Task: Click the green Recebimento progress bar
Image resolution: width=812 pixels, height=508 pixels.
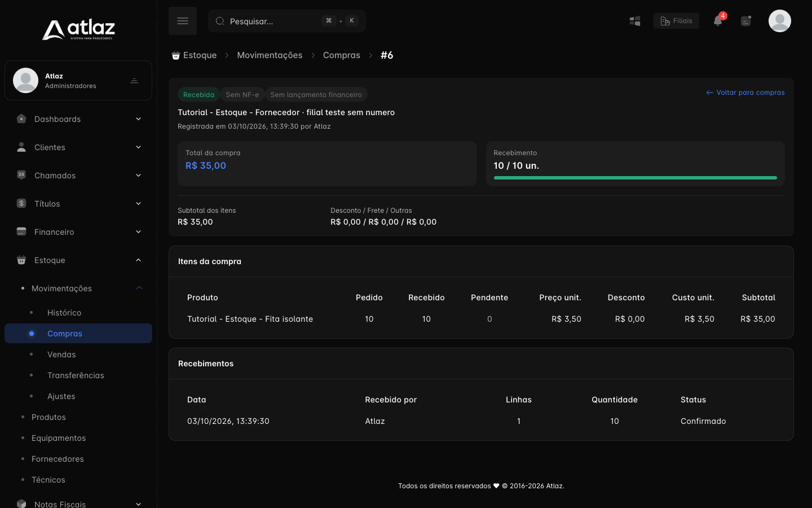Action: (x=635, y=178)
